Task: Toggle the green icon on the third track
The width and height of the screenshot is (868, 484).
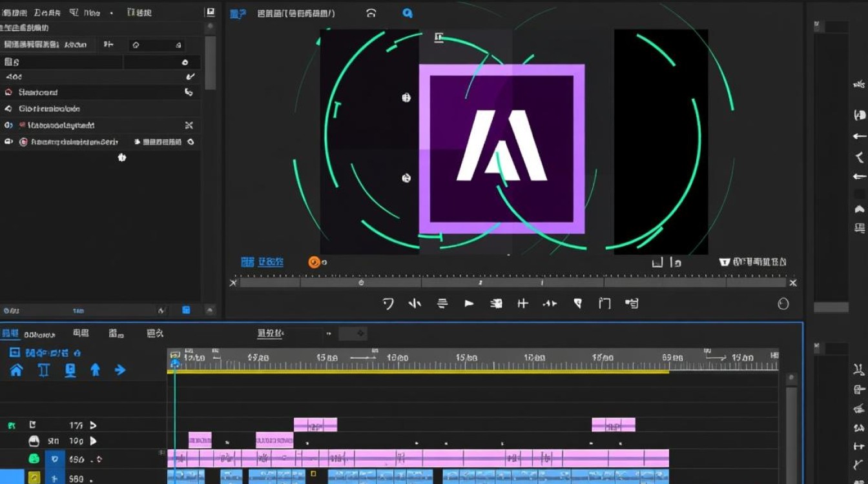Action: click(34, 459)
